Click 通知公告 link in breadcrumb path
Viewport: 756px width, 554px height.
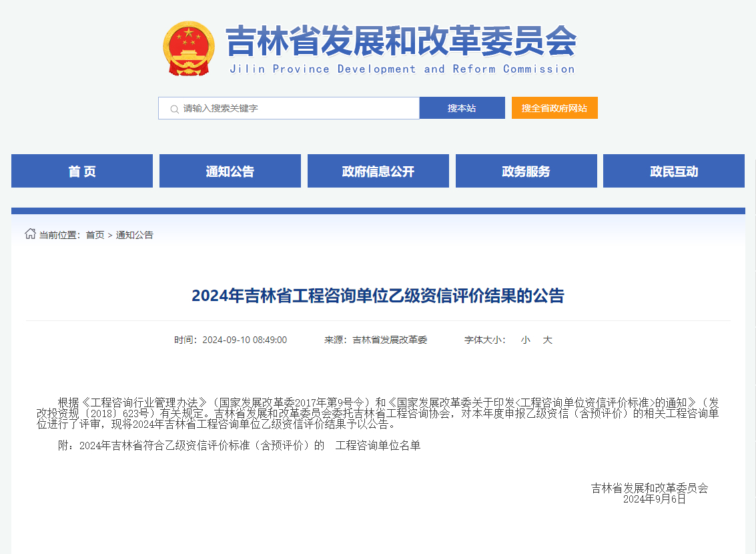[135, 235]
